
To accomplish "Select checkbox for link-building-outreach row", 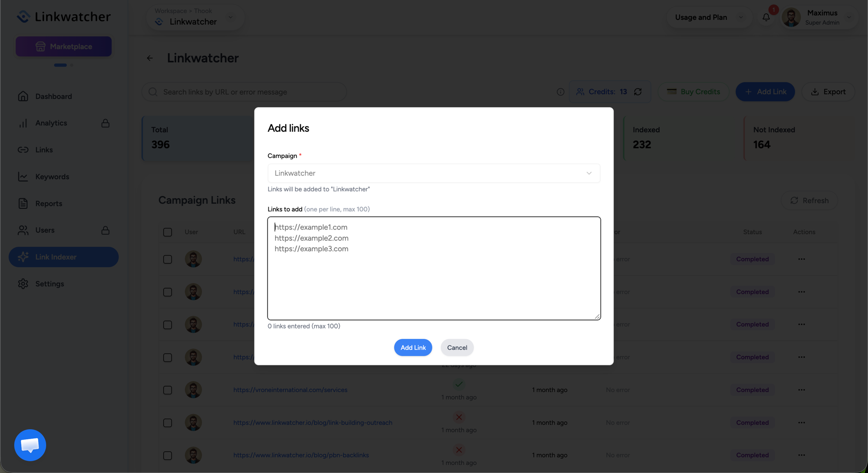I will pos(168,423).
